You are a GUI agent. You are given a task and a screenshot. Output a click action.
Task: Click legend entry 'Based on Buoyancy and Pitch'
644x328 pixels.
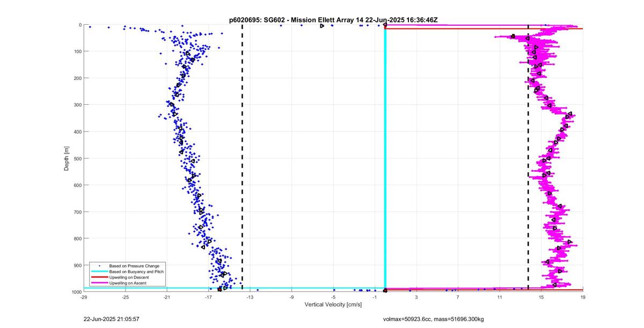tap(136, 272)
